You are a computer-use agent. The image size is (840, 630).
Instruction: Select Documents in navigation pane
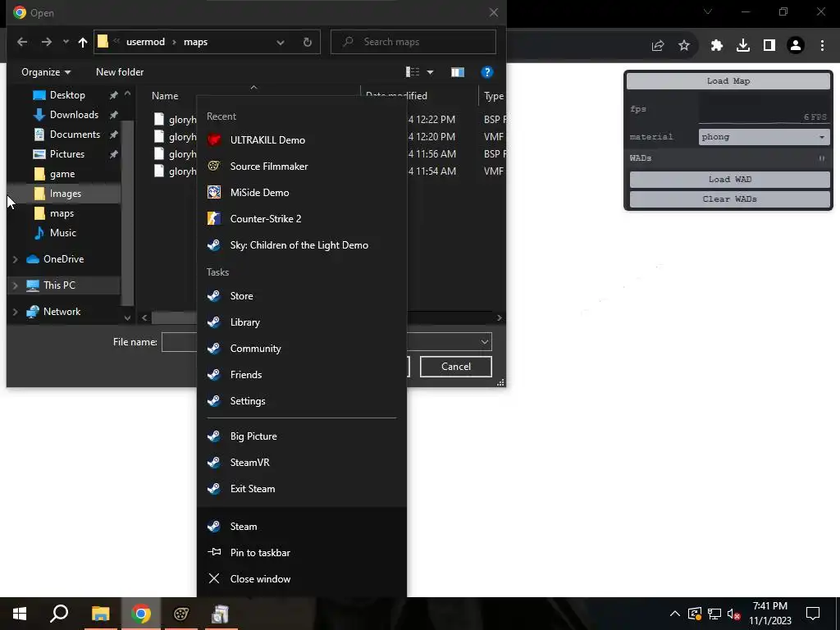pos(75,135)
